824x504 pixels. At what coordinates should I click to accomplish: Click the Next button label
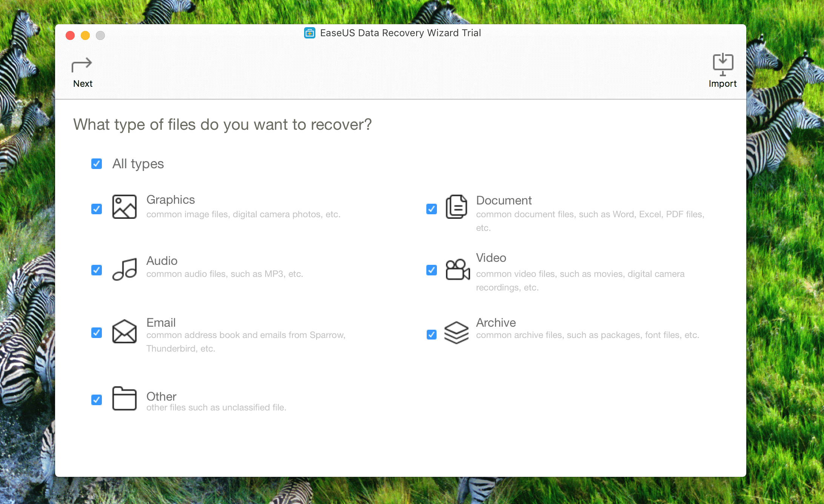click(83, 84)
